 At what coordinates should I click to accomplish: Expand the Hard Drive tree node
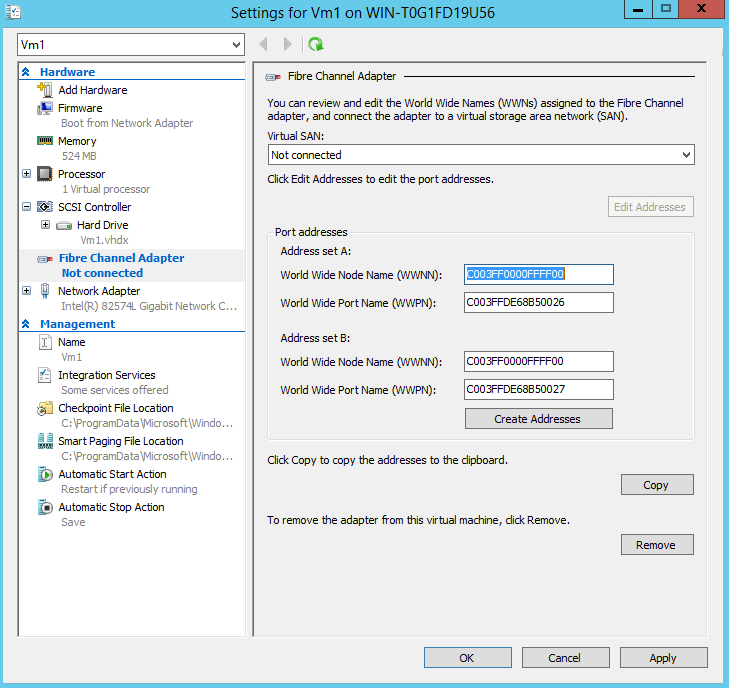click(46, 225)
